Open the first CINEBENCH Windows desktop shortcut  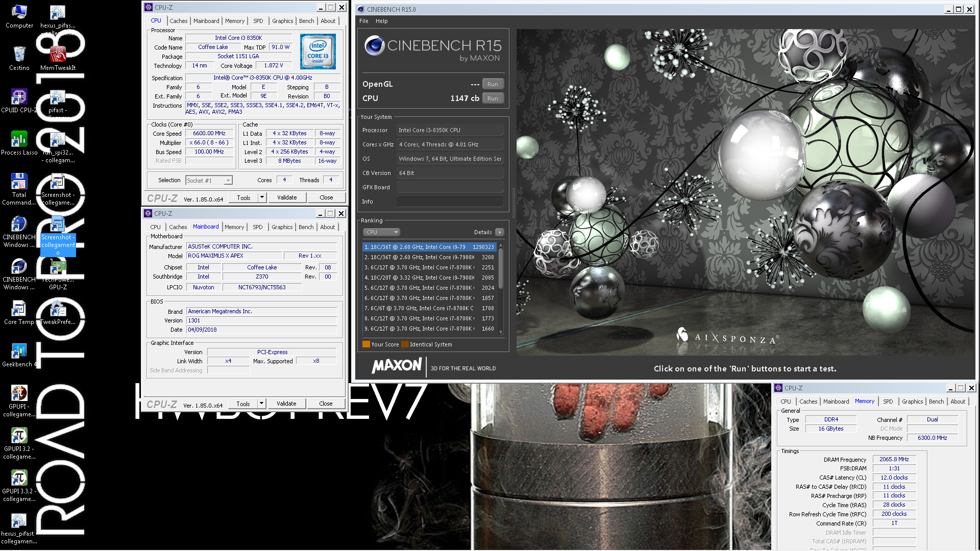coord(19,232)
